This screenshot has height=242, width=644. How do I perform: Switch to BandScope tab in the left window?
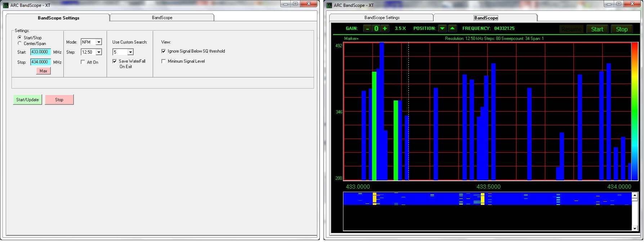point(162,18)
